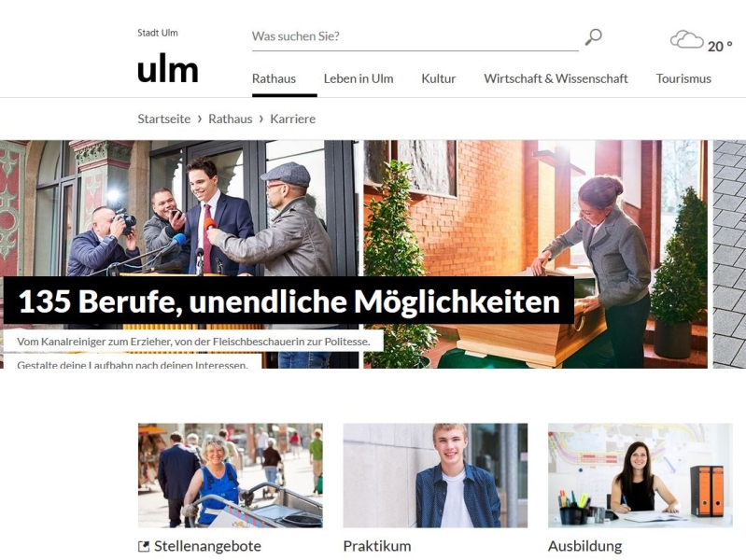Viewport: 746px width, 560px height.
Task: Click the external link icon beside Stellenangebote
Action: 143,546
